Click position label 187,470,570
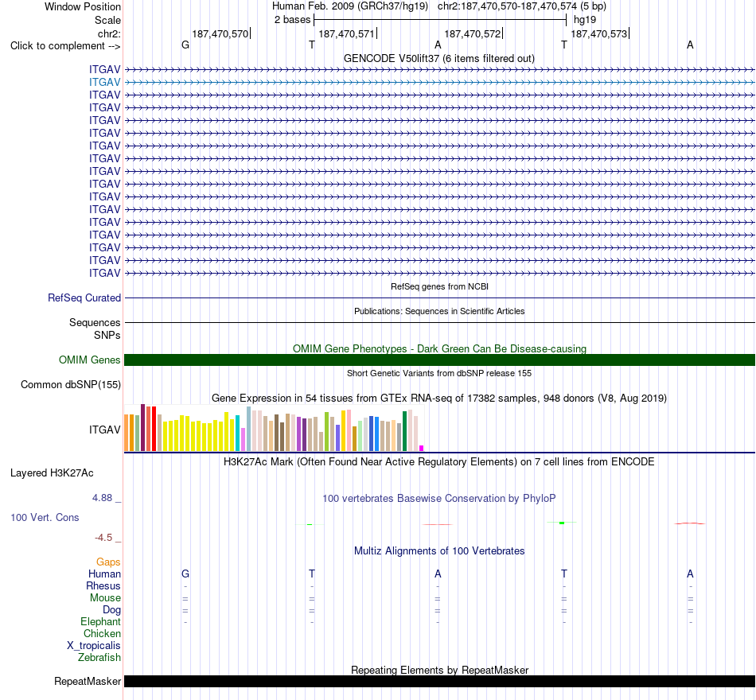 (x=220, y=33)
